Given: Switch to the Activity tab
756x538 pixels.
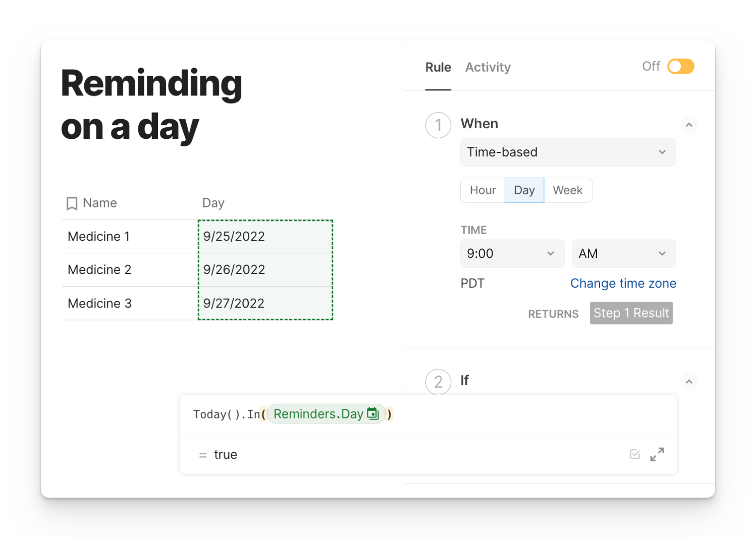Looking at the screenshot, I should point(488,67).
